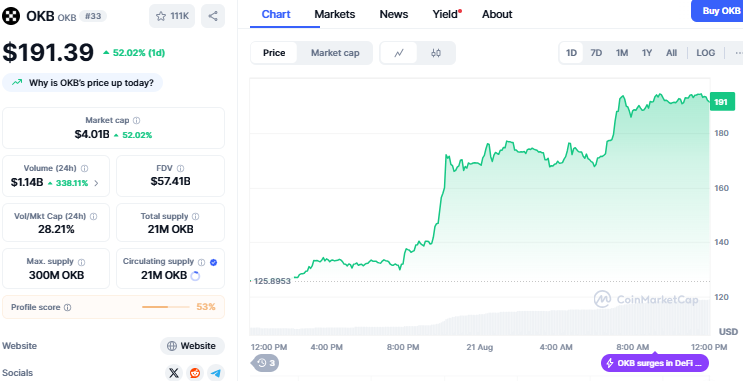Expand the Volume (24h) chevron arrow
The width and height of the screenshot is (743, 381).
pos(96,183)
